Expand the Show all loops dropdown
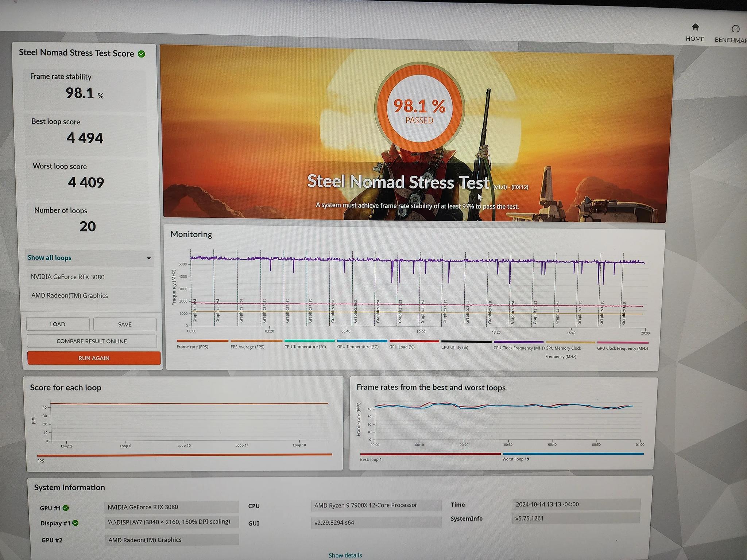Screen dimensions: 747x560 50,258
